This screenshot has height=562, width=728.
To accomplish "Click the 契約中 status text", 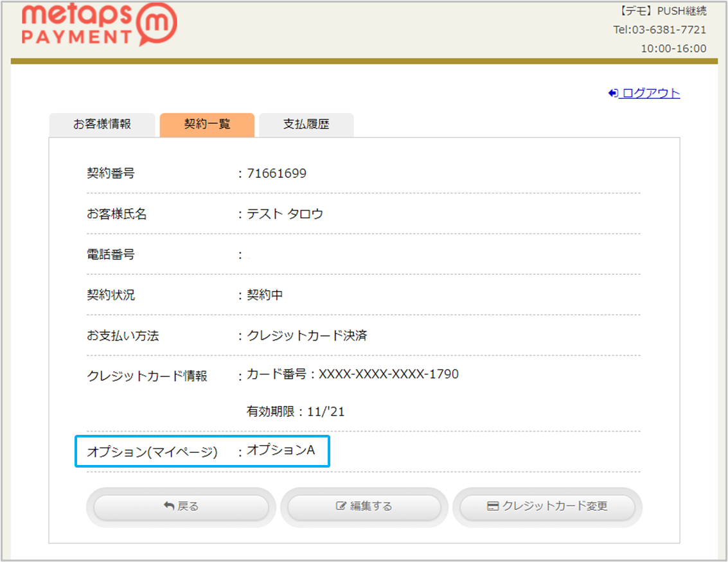I will click(265, 295).
